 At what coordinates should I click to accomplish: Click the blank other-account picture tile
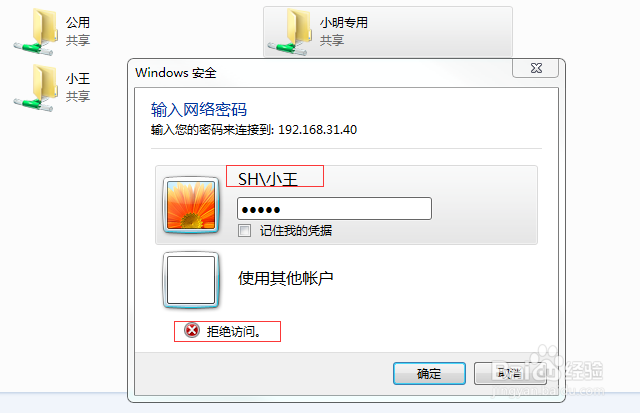191,280
